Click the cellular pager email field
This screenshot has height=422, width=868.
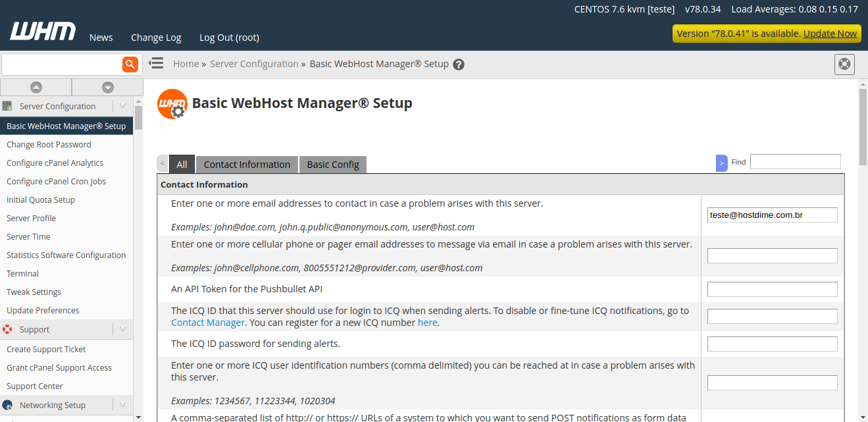tap(772, 255)
